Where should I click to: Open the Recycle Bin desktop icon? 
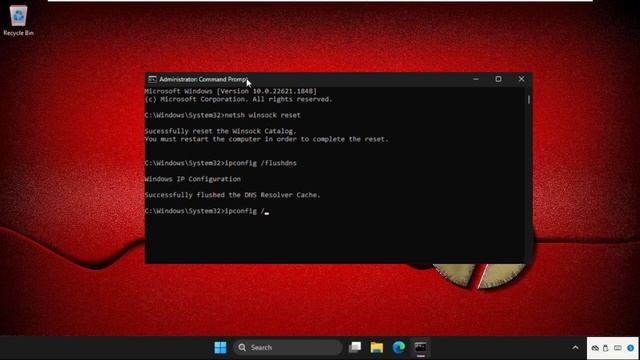click(18, 20)
